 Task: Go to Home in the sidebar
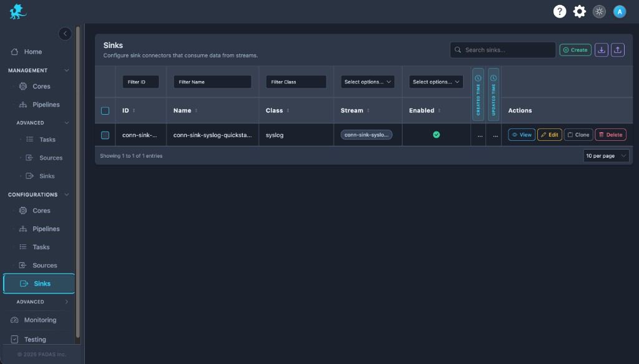coord(32,52)
